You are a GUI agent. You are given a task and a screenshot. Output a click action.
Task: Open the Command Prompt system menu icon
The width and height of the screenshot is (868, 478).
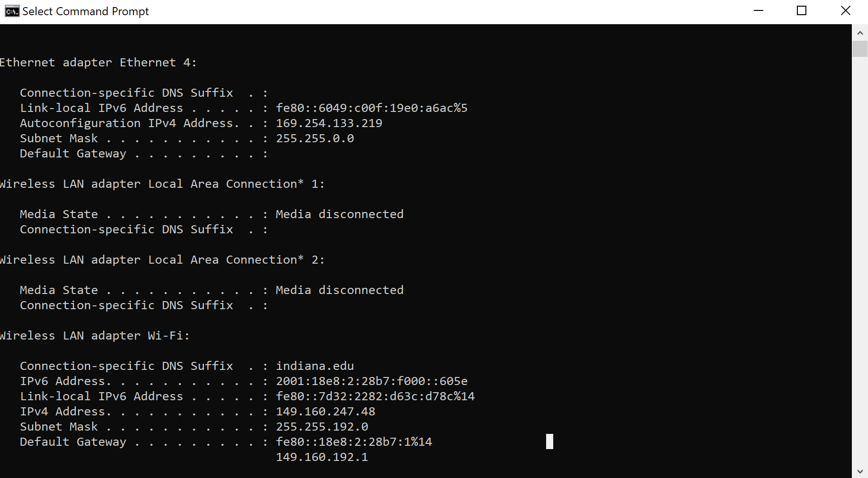tap(12, 11)
